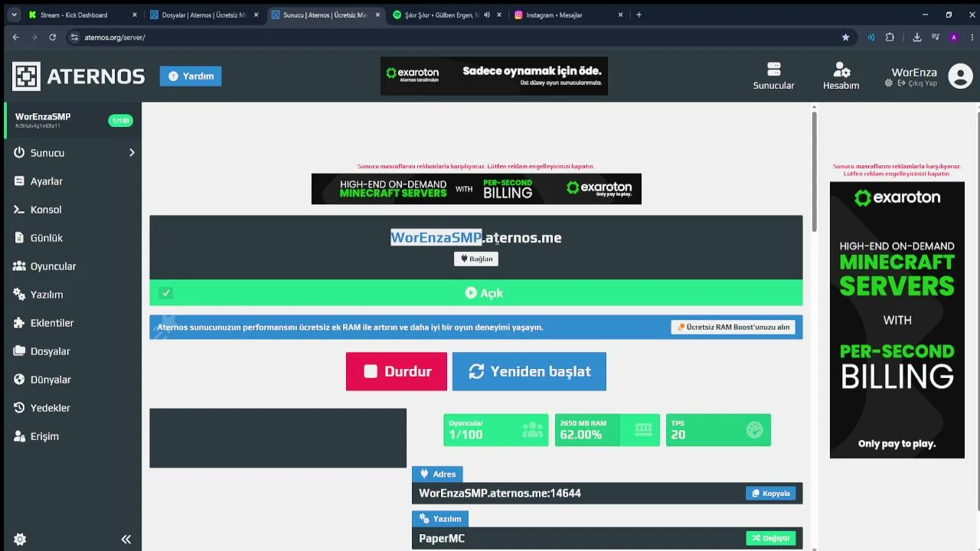Close the Instagram Mesajlar tab
Screen dimensions: 980x551
pyautogui.click(x=620, y=15)
